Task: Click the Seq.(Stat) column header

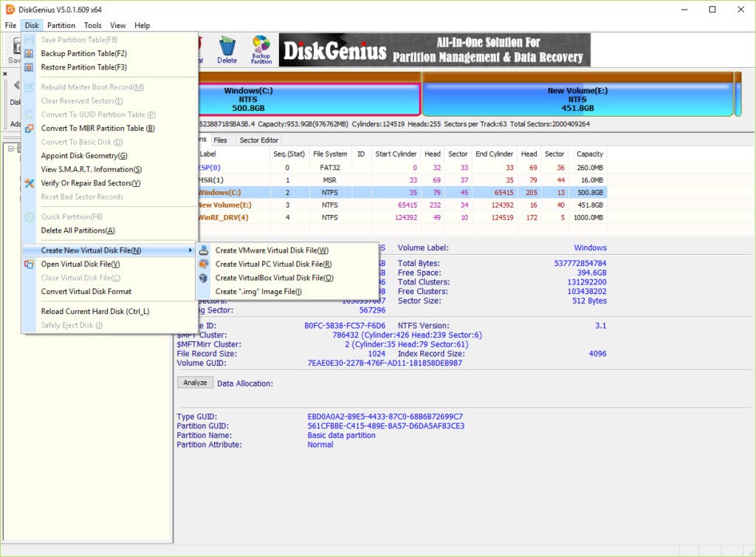Action: [x=289, y=154]
